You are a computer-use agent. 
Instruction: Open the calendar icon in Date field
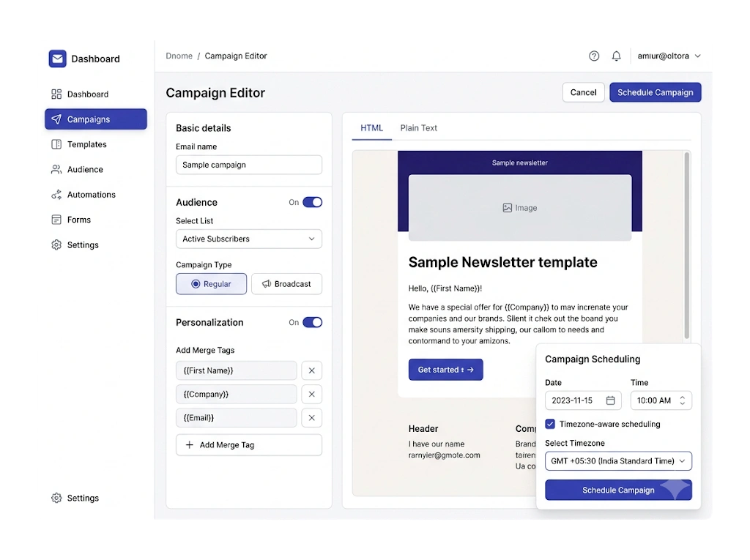tap(611, 400)
